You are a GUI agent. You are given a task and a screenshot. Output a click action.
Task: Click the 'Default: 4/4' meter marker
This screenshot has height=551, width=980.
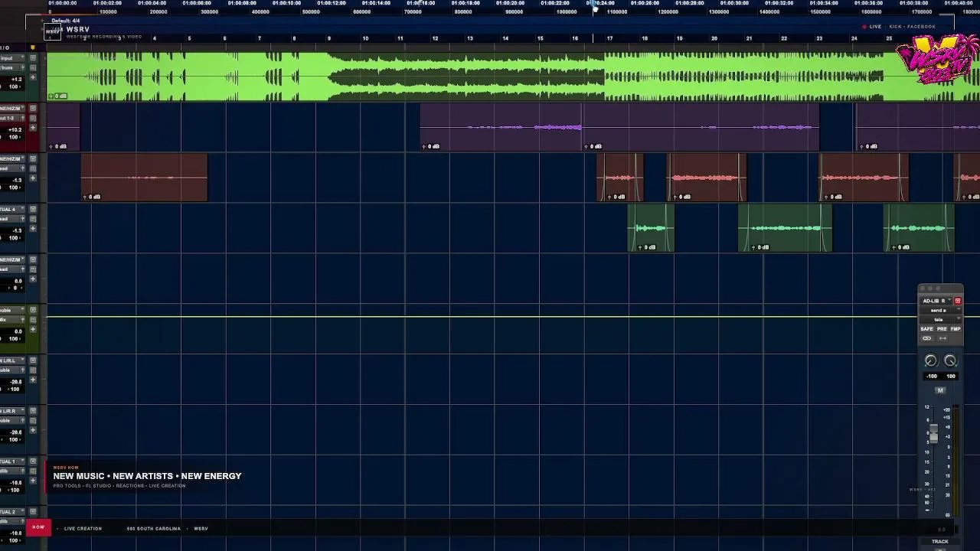click(x=66, y=21)
